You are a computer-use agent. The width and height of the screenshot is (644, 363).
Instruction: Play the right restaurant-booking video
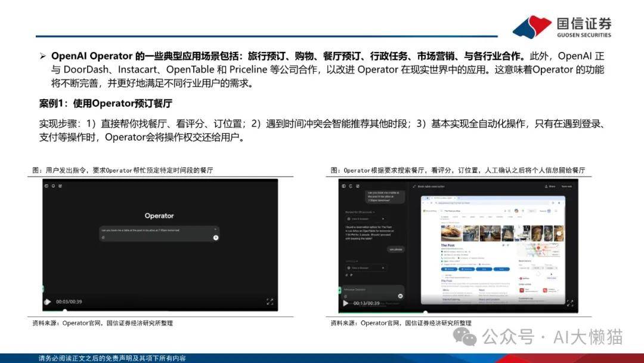coord(345,303)
